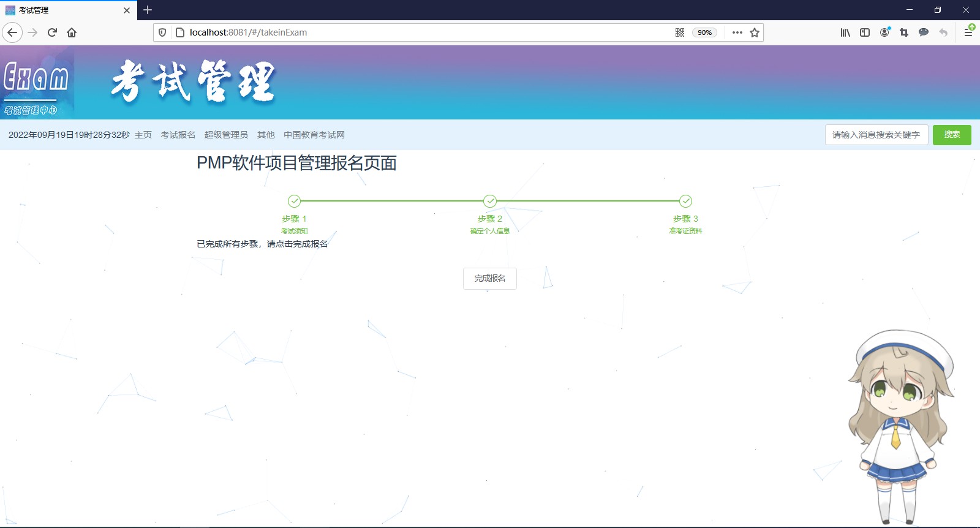Viewport: 980px width, 528px height.
Task: Select the 考试须知 step label
Action: [x=294, y=231]
